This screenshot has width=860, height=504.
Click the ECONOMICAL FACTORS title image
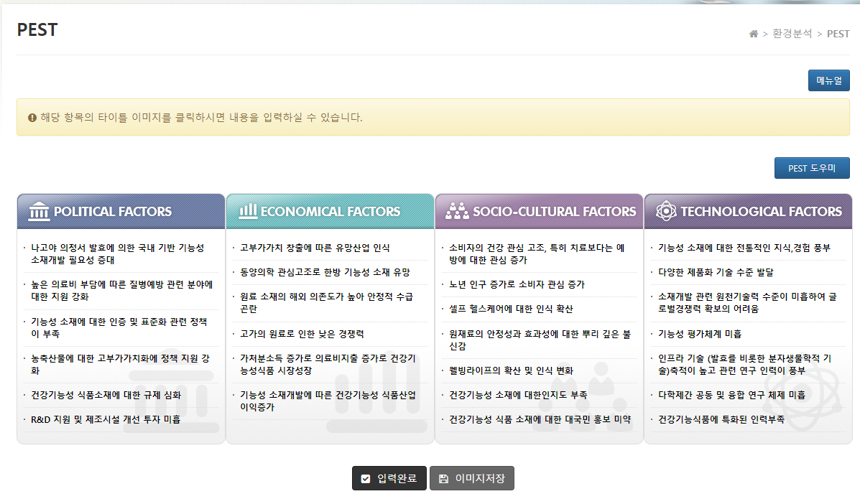330,211
